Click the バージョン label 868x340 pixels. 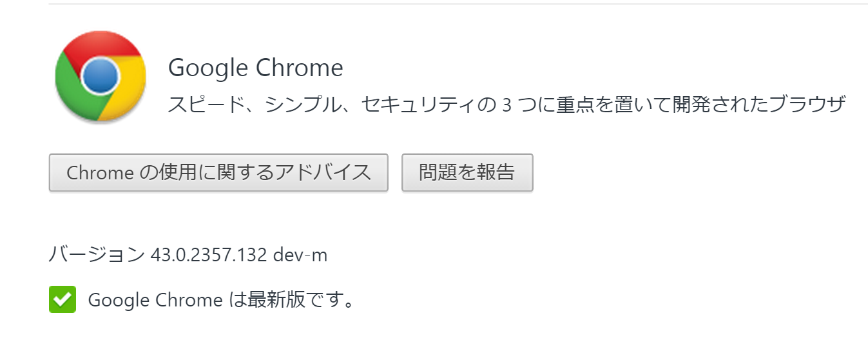(x=97, y=255)
